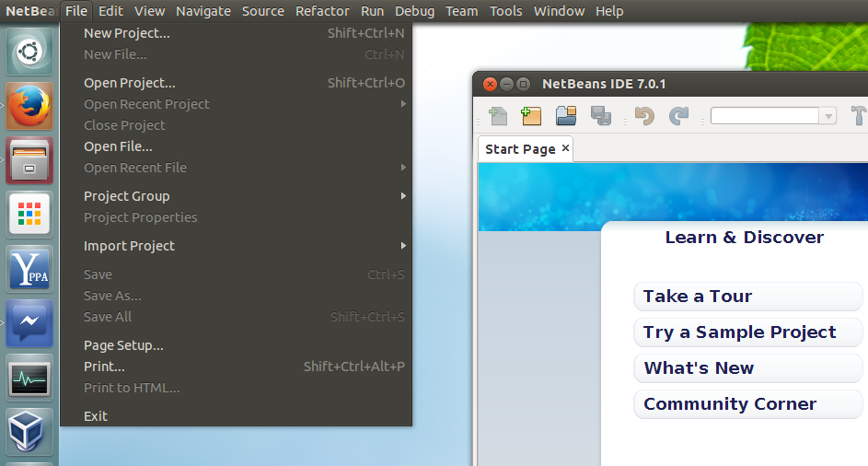
Task: Collapse the open File menu
Action: tap(75, 11)
